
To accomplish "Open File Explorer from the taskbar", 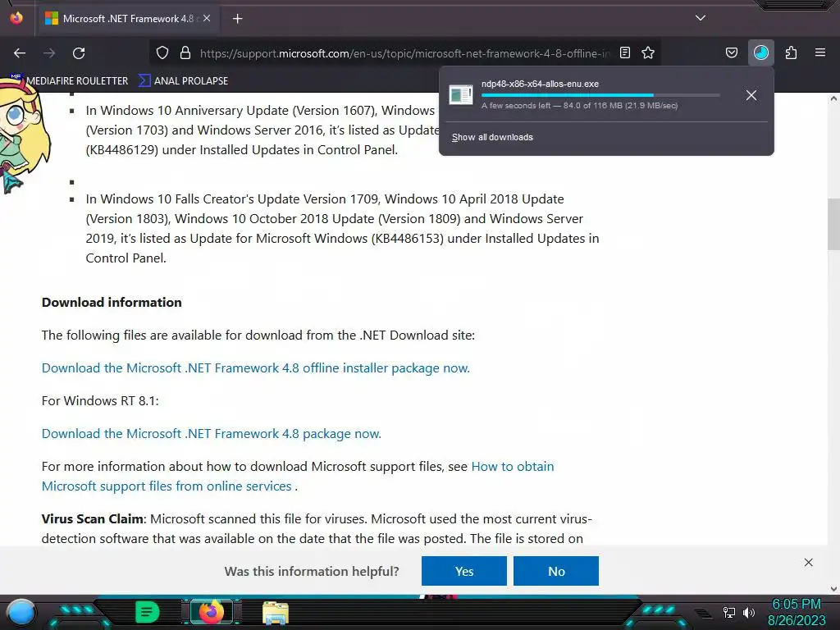I will tap(276, 613).
